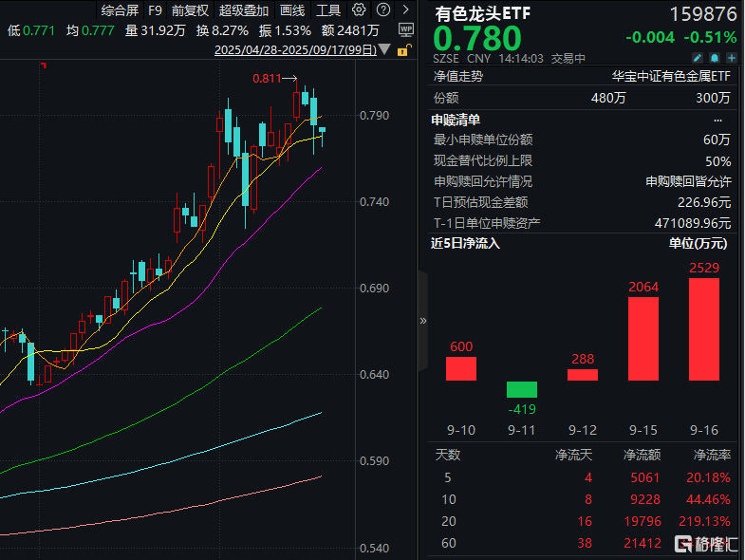This screenshot has width=745, height=560.
Task: Click the 现金替代比例上限 50% value
Action: point(717,161)
